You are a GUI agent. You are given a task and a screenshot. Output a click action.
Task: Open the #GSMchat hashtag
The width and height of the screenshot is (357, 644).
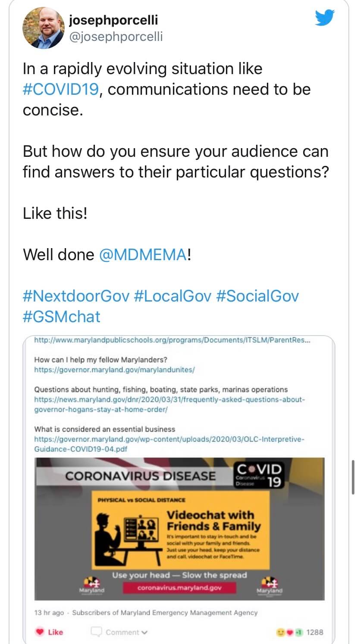click(x=61, y=317)
